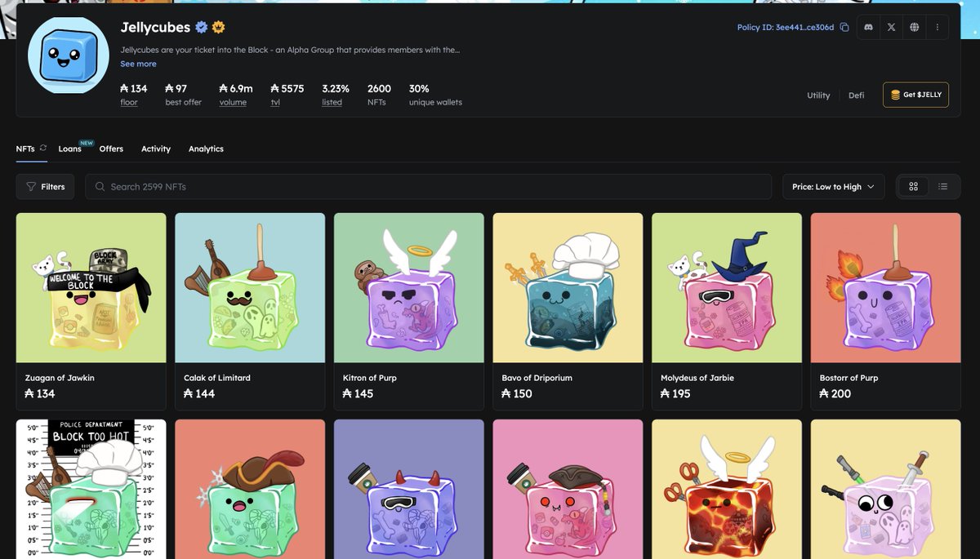The image size is (980, 559).
Task: Open the lava cube with angel wings NFT
Action: coord(726,489)
